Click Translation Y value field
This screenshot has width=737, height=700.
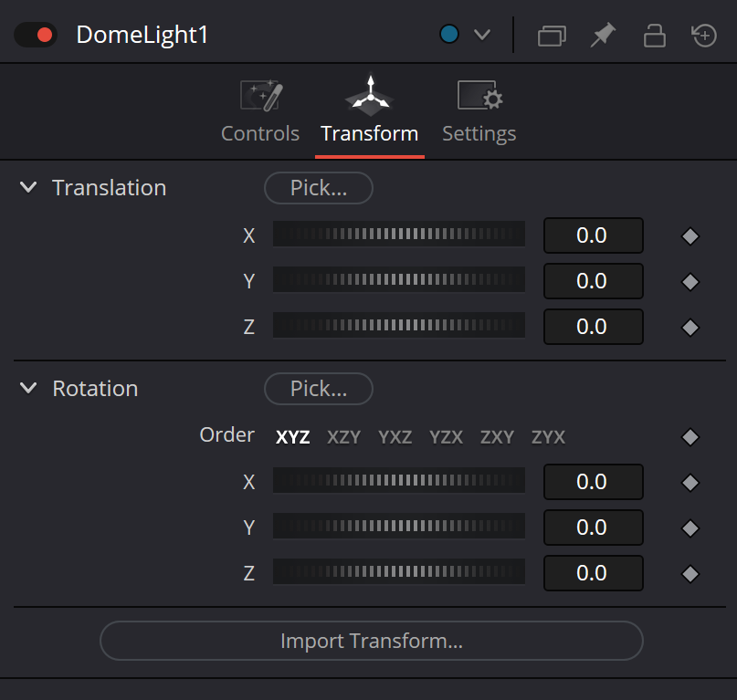click(594, 281)
